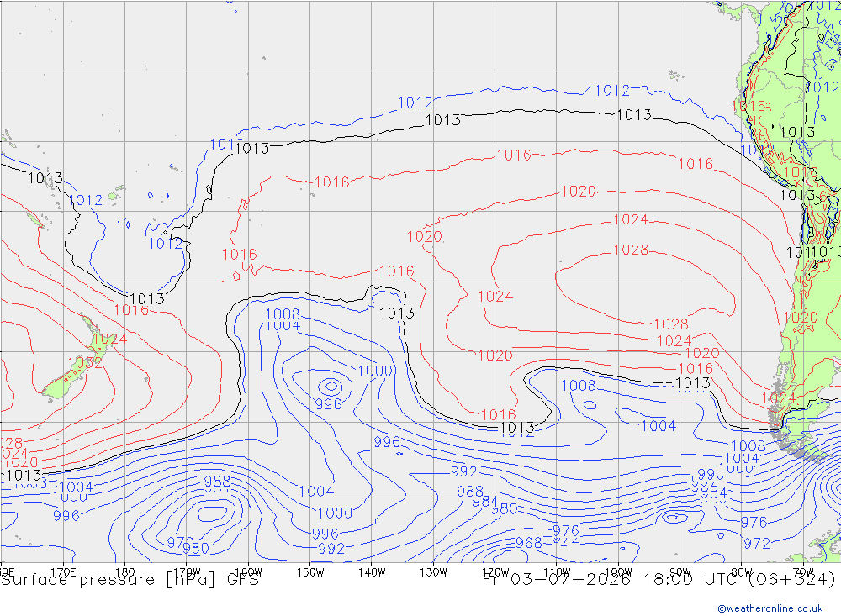
Task: Select the 80W longitude label
Action: pyautogui.click(x=742, y=572)
